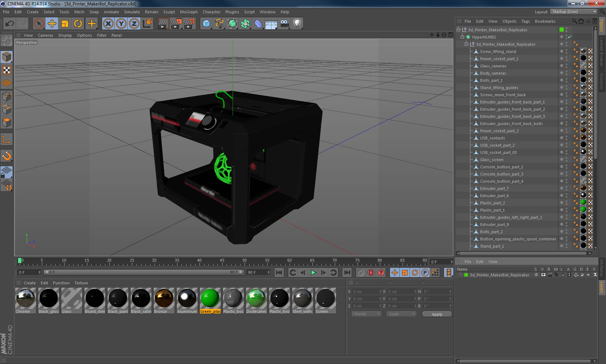
Task: Select Glass_screen object in tree
Action: click(492, 160)
